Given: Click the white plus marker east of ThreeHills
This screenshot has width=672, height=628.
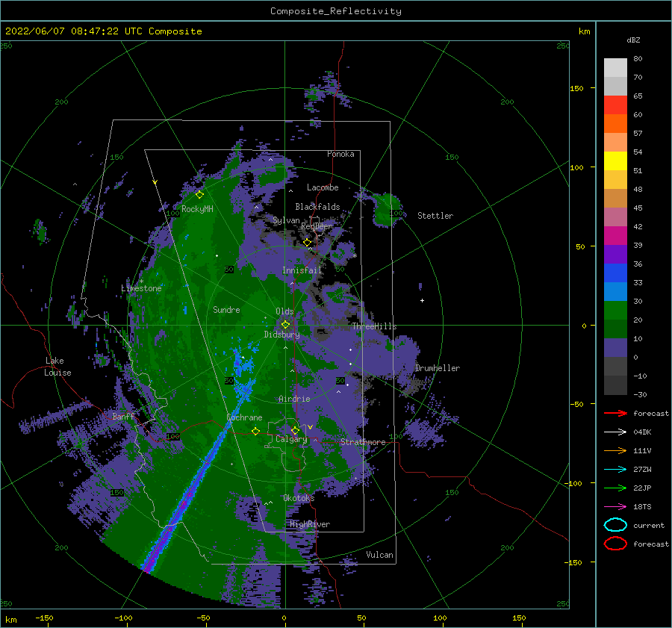Looking at the screenshot, I should (x=422, y=300).
